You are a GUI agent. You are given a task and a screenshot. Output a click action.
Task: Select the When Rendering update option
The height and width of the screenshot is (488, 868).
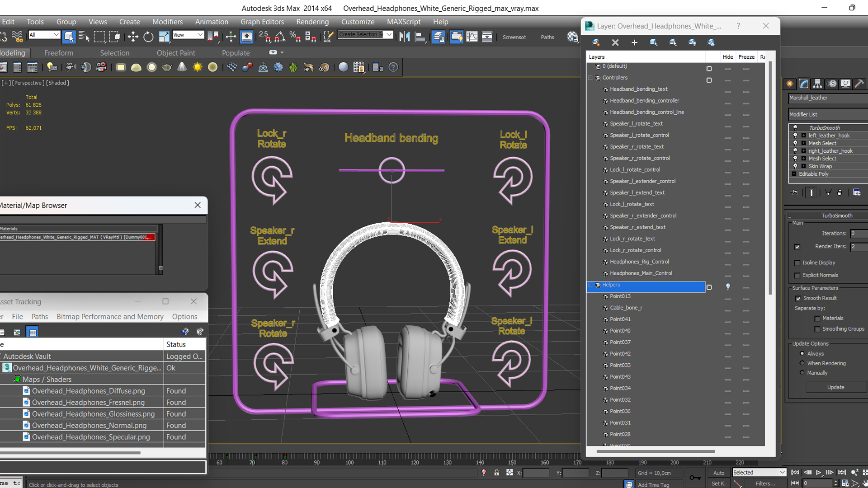tap(802, 363)
